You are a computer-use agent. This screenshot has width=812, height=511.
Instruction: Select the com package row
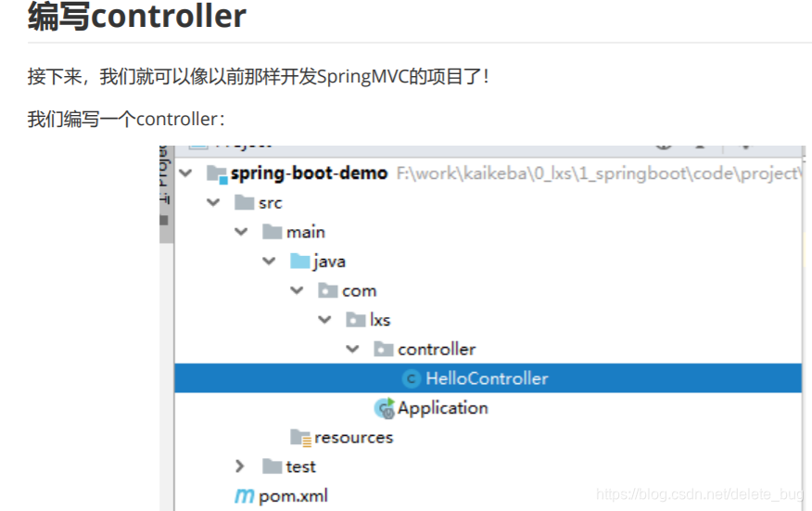coord(488,290)
